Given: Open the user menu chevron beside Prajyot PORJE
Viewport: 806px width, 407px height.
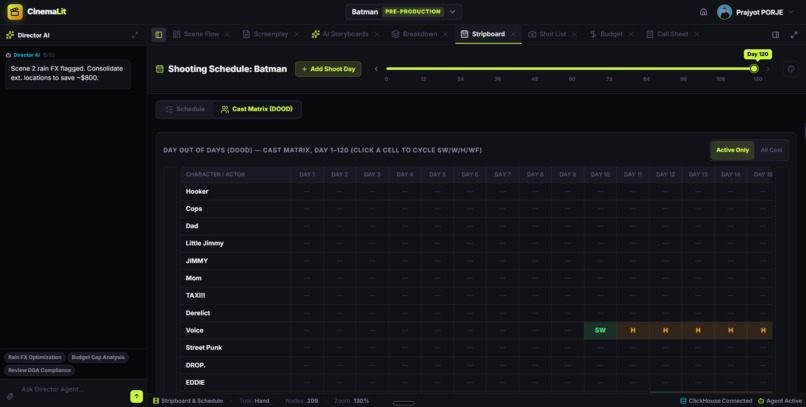Looking at the screenshot, I should coord(792,12).
